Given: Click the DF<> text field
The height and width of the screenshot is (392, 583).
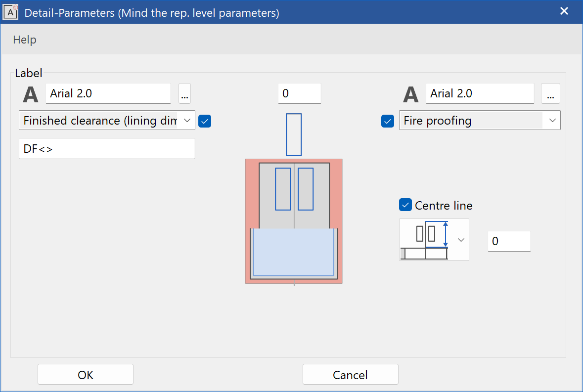Looking at the screenshot, I should [x=107, y=149].
